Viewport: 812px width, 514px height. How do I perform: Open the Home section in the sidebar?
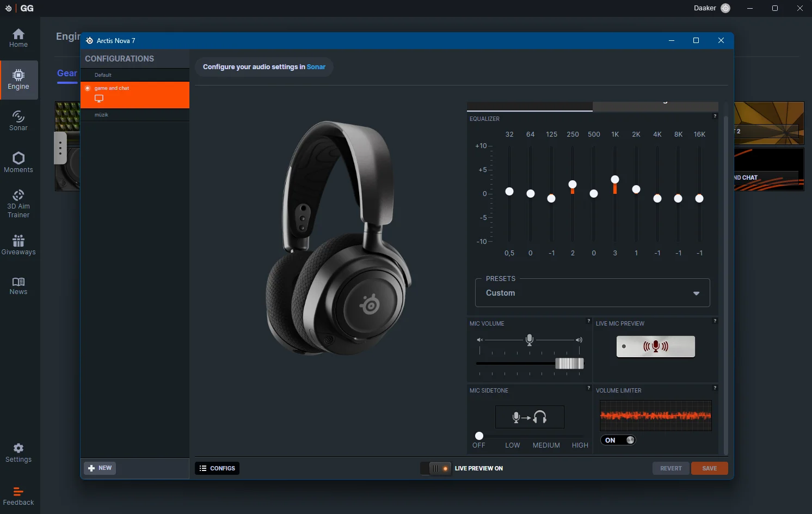tap(19, 38)
